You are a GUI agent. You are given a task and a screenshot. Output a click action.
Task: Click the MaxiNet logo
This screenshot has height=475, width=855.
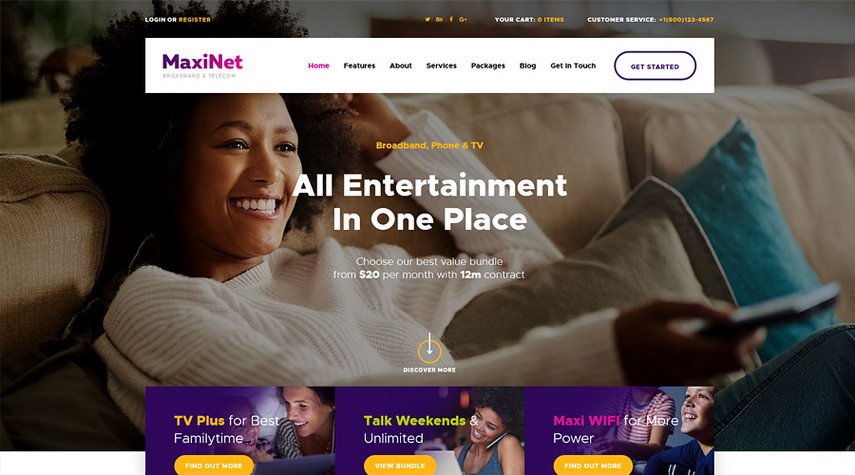(202, 65)
